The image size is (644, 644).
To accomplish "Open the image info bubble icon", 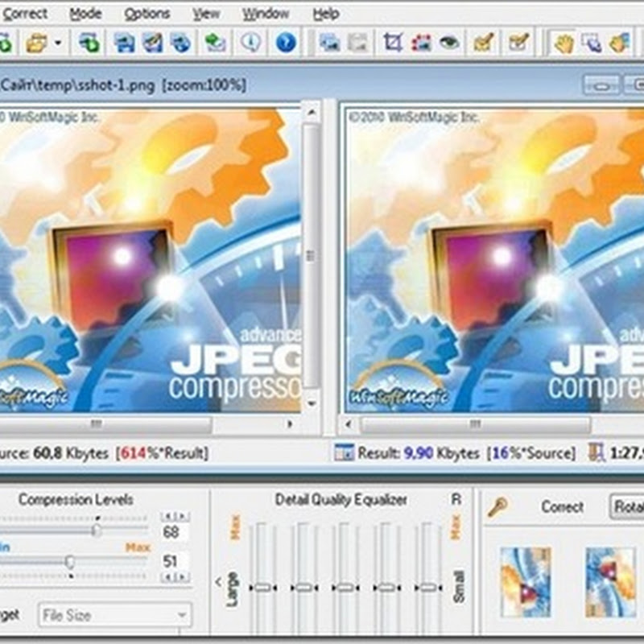I will click(250, 43).
